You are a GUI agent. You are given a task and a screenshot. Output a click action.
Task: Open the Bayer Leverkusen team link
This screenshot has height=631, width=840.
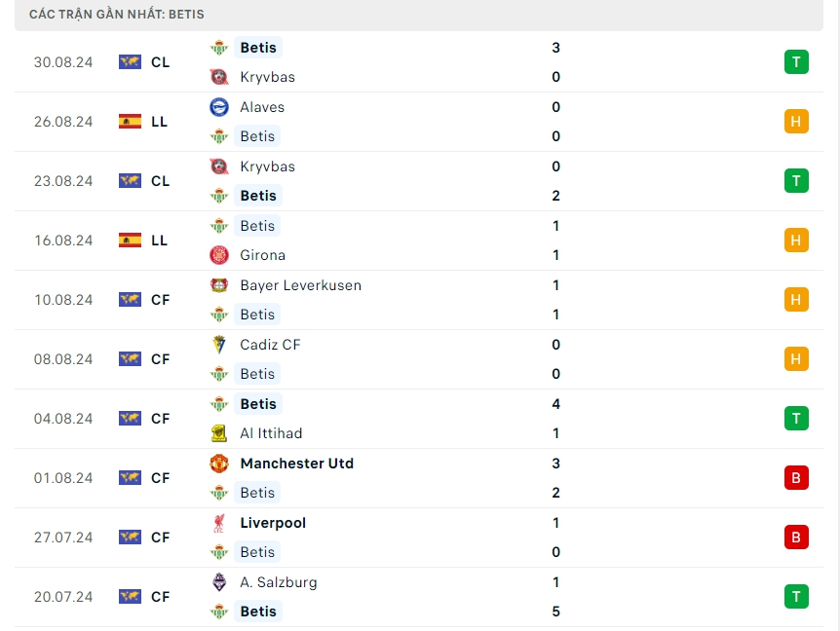300,285
